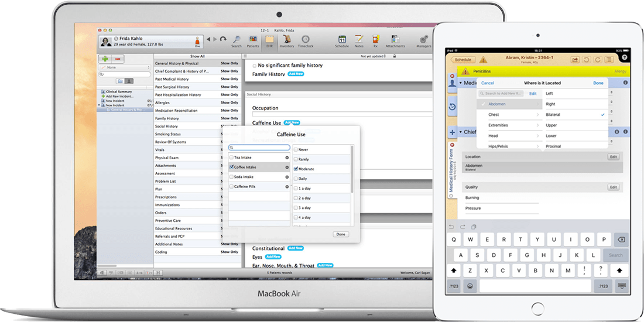644x322 pixels.
Task: Open the Schedule calendar icon
Action: (x=342, y=40)
